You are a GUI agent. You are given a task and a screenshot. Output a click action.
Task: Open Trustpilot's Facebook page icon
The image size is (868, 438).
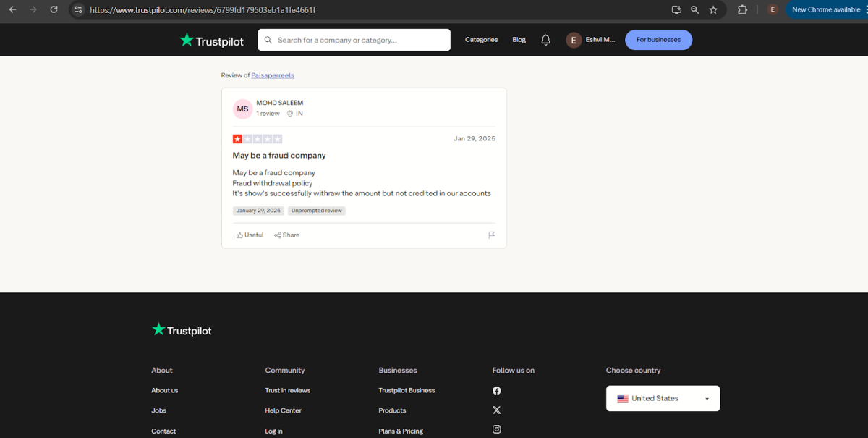(497, 391)
